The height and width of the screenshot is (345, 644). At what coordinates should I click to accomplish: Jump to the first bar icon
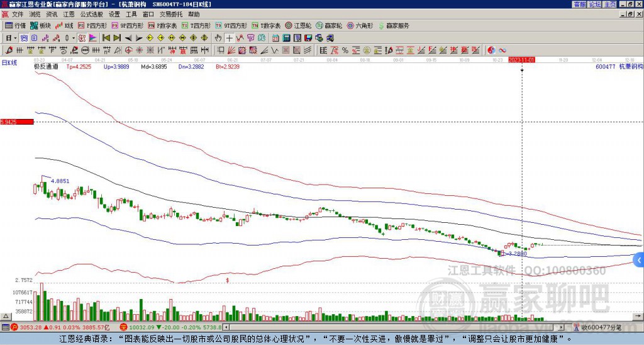coord(106,38)
